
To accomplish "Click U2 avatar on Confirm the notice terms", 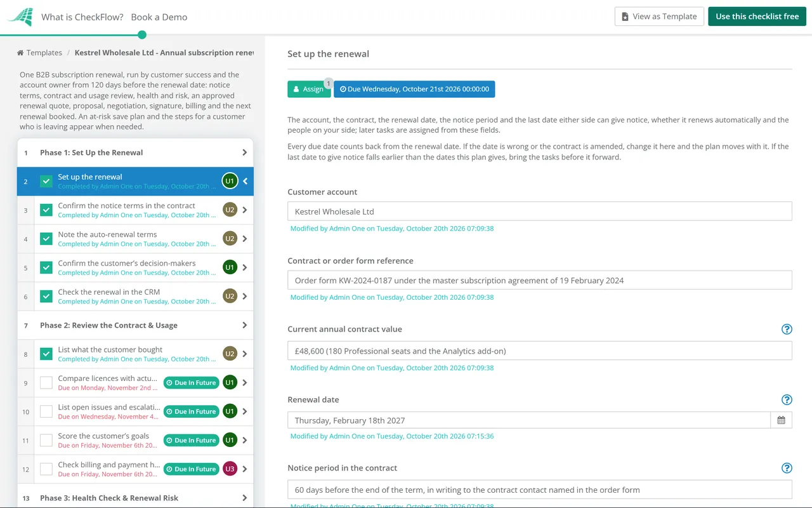I will [230, 210].
